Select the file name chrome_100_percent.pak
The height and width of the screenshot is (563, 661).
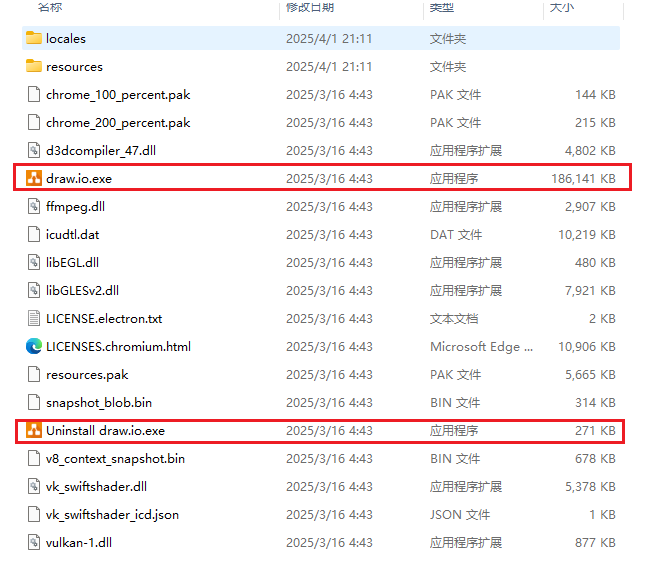[x=118, y=95]
